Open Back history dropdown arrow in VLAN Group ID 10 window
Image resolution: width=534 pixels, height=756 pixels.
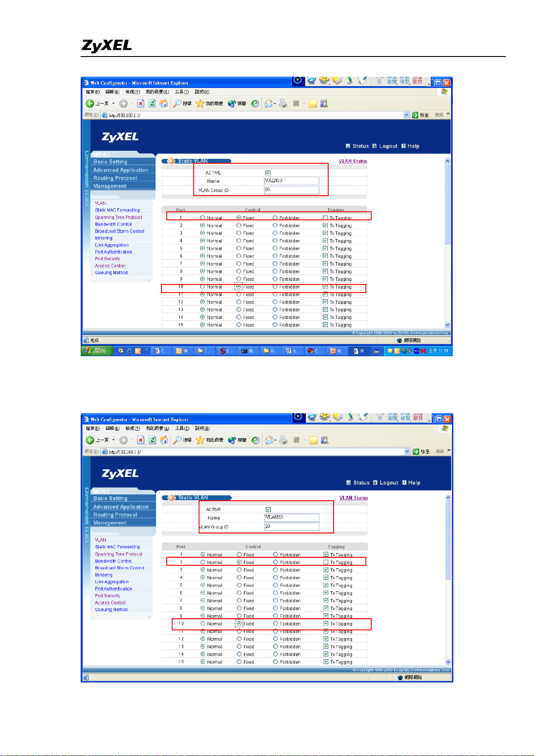pos(113,104)
